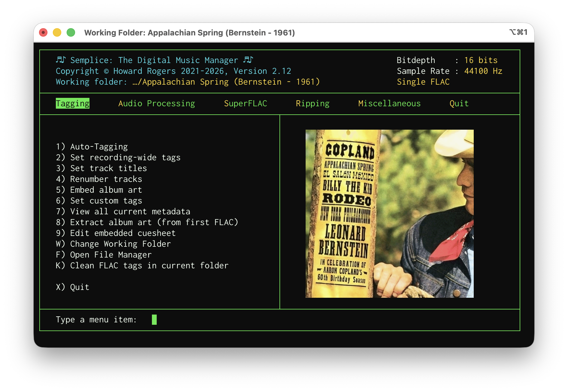
Task: Focus the 'Type a menu item' prompt cursor
Action: [154, 320]
